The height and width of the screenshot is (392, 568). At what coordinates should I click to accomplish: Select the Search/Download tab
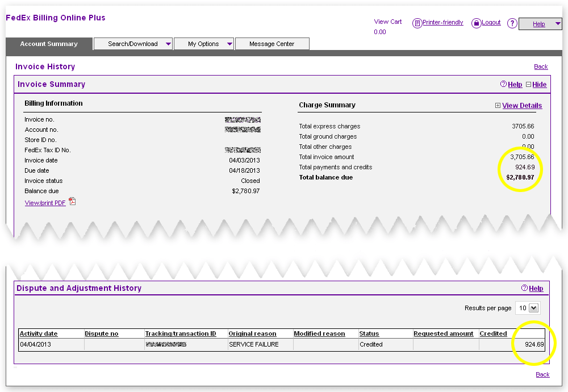click(x=133, y=44)
